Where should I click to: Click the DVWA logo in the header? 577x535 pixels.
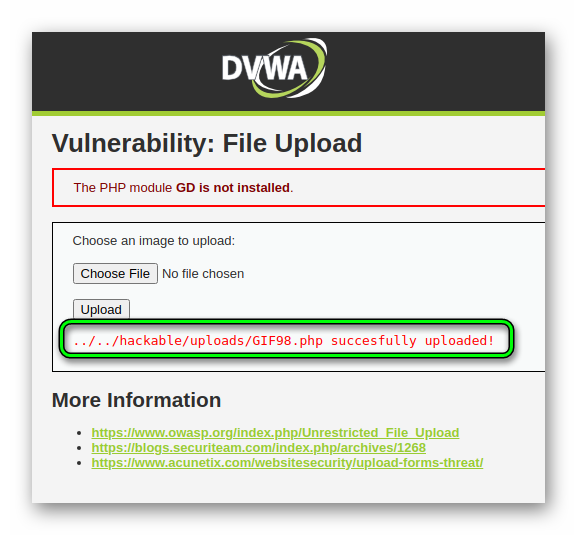pyautogui.click(x=274, y=68)
